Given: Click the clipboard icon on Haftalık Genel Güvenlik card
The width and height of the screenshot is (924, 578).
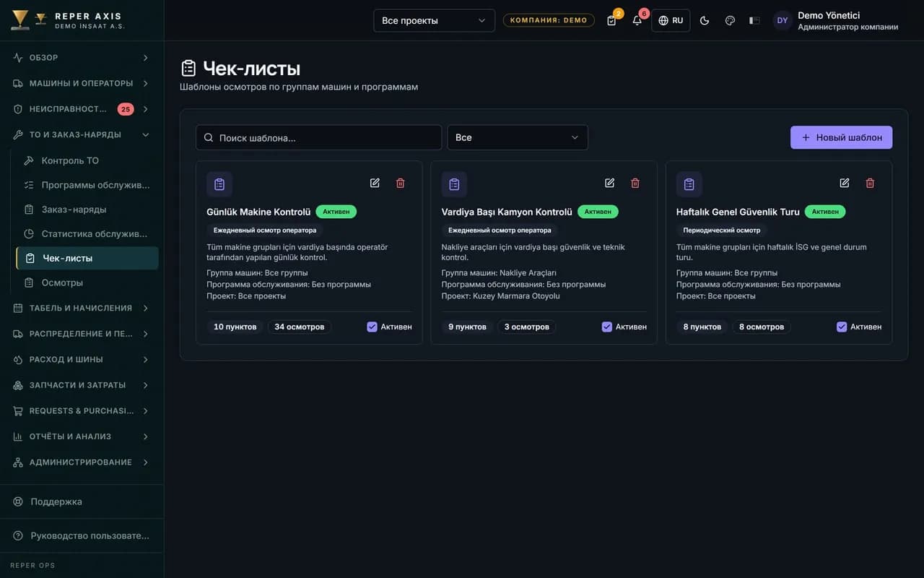Looking at the screenshot, I should pos(689,184).
